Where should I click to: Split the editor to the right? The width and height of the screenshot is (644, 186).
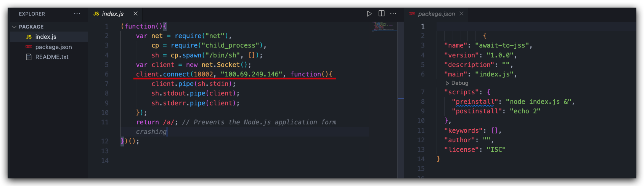click(381, 14)
